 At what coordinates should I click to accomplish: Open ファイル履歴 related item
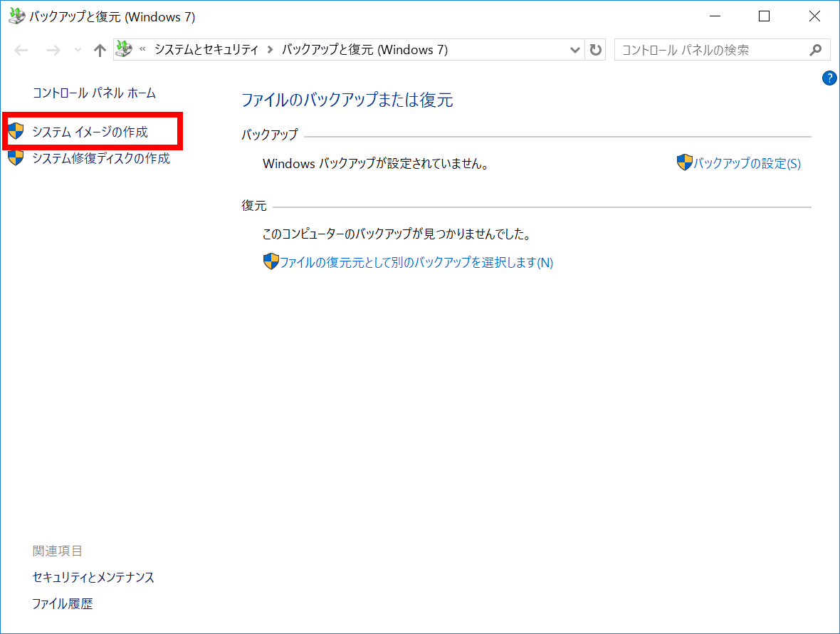click(63, 604)
